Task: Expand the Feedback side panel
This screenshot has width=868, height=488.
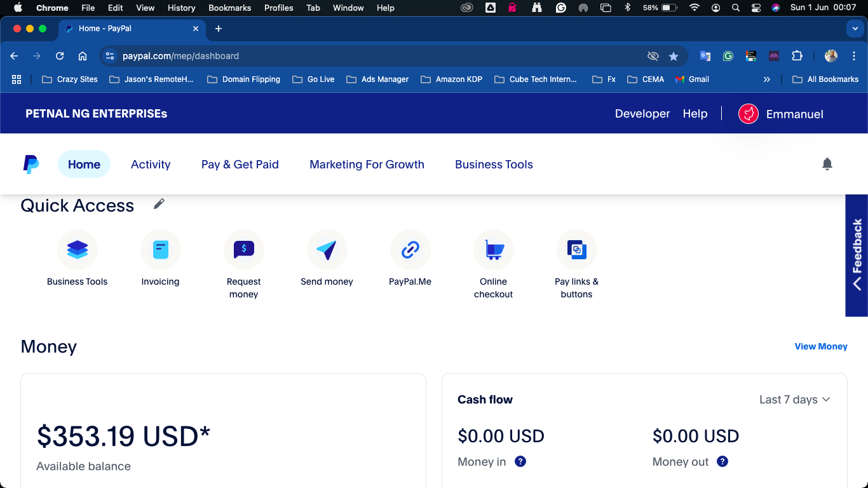Action: [857, 255]
